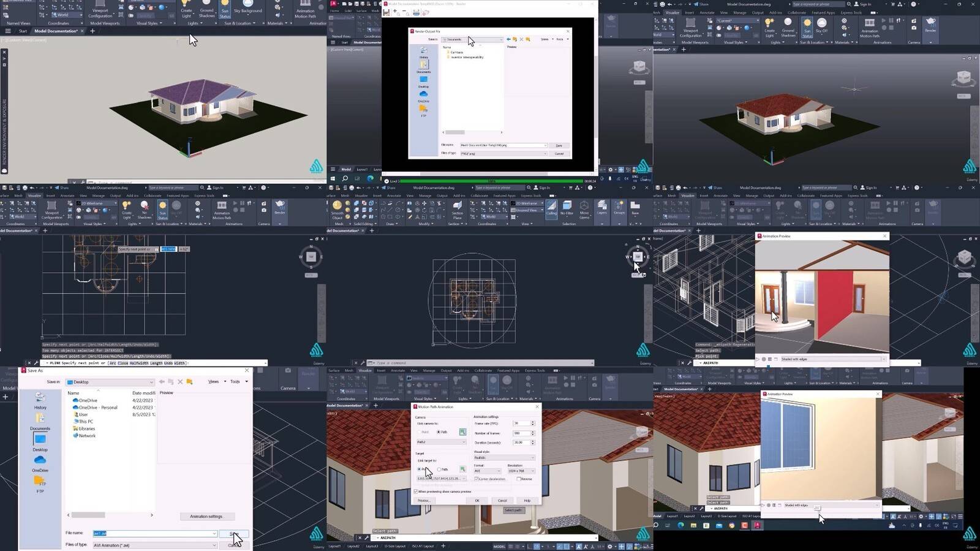The height and width of the screenshot is (551, 980).
Task: Open Format AVI dropdown in Motion Path Animation
Action: (488, 471)
